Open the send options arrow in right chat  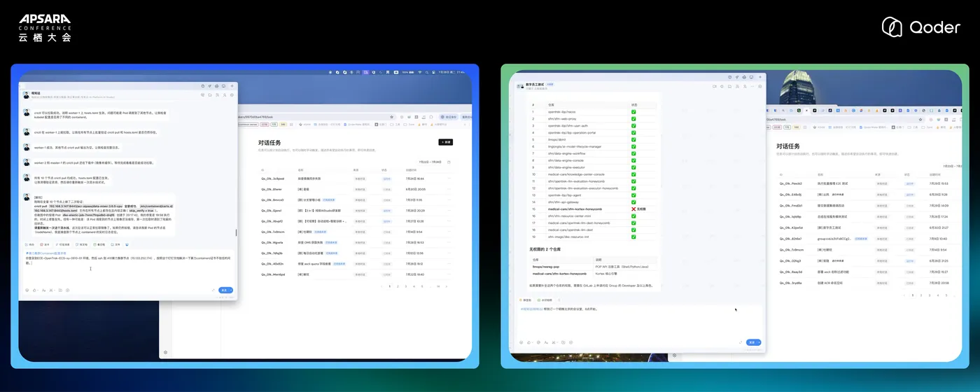[x=758, y=342]
